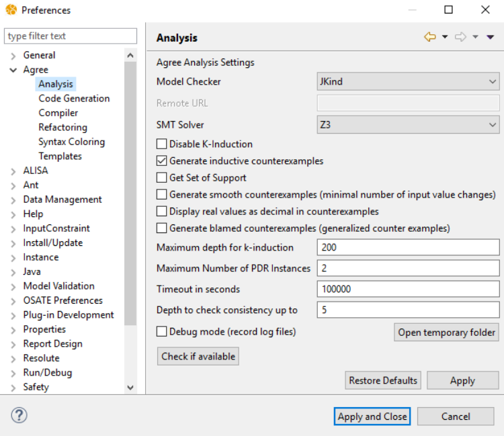Click the Timeout in seconds field

408,290
